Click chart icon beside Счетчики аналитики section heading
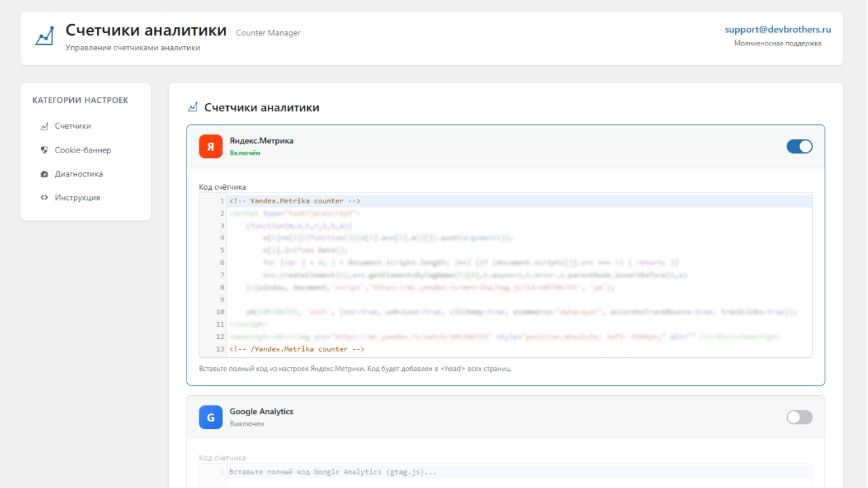Image resolution: width=868 pixels, height=488 pixels. pyautogui.click(x=193, y=107)
